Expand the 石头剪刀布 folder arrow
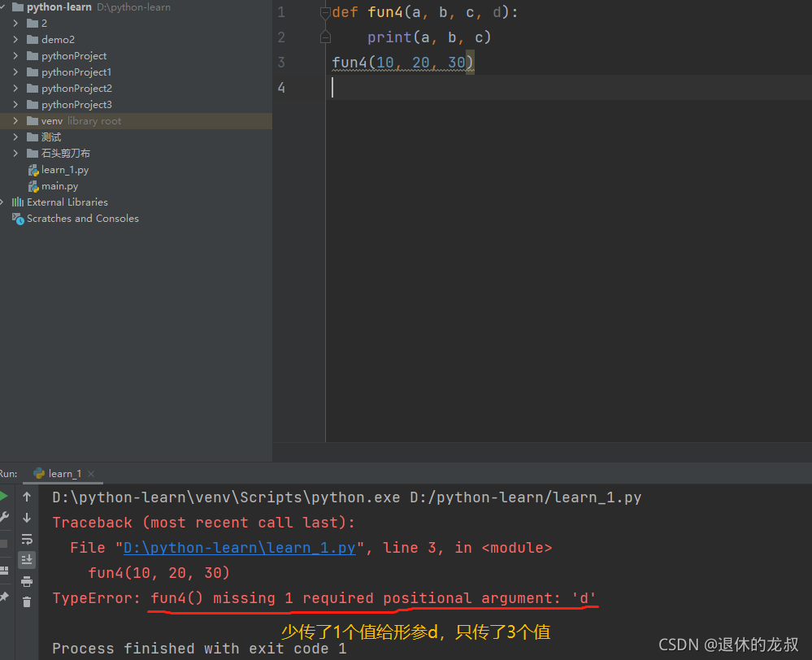Image resolution: width=812 pixels, height=660 pixels. click(15, 154)
